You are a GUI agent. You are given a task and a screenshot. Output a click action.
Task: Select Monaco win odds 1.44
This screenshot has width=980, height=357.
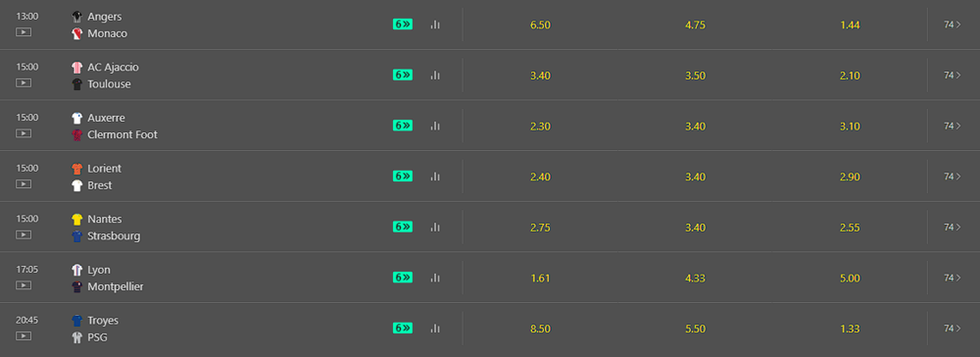coord(850,25)
